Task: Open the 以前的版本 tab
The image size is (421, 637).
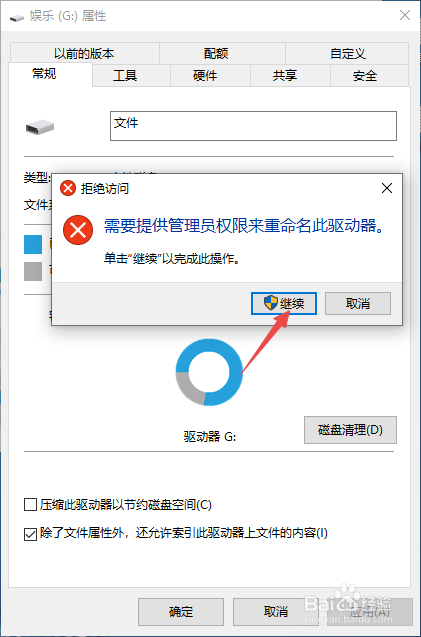Action: coord(84,53)
